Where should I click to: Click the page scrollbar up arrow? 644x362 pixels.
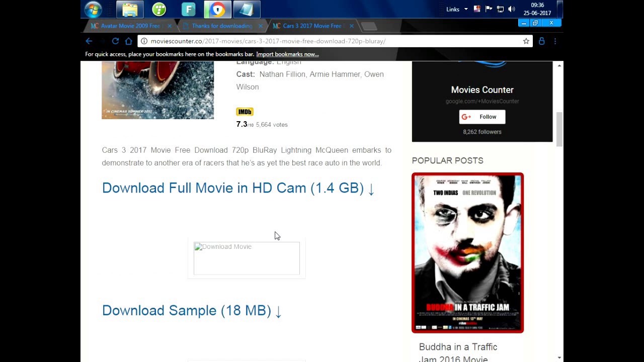[559, 66]
